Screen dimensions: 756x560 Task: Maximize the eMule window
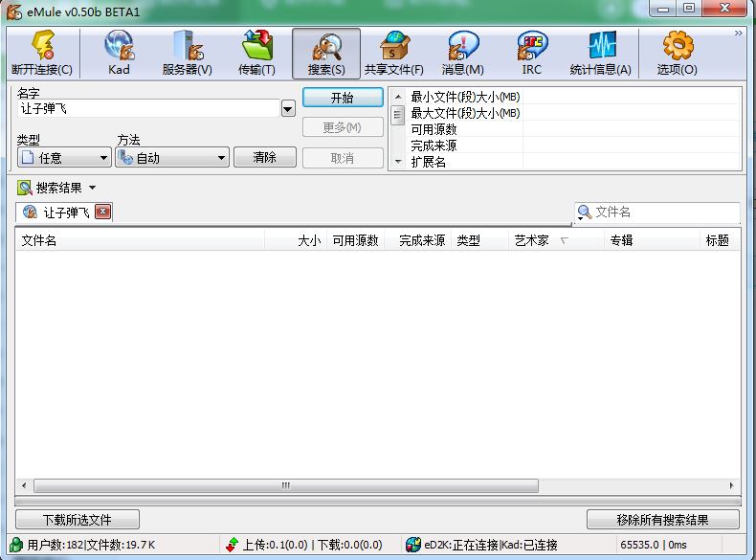(689, 9)
